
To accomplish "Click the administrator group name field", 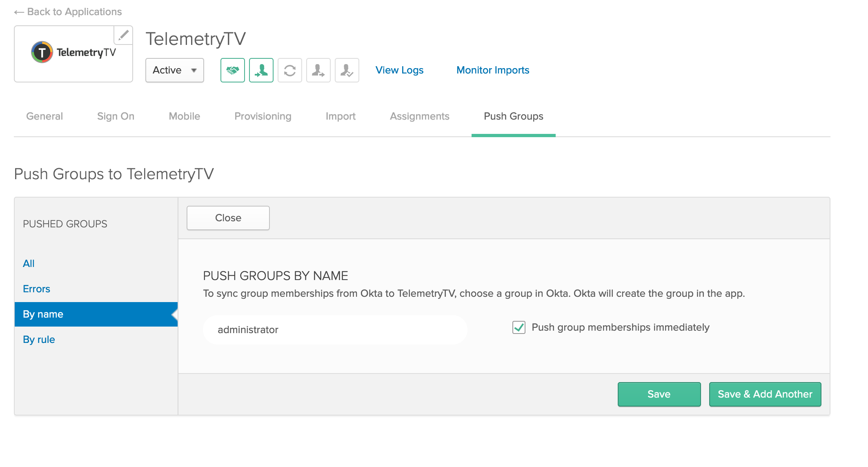I will click(335, 330).
